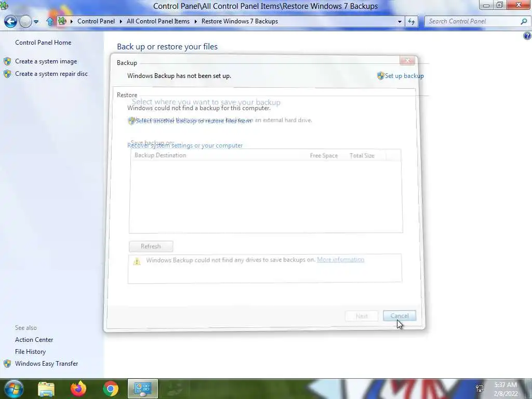Minimize the Control Panel window

coord(486,5)
